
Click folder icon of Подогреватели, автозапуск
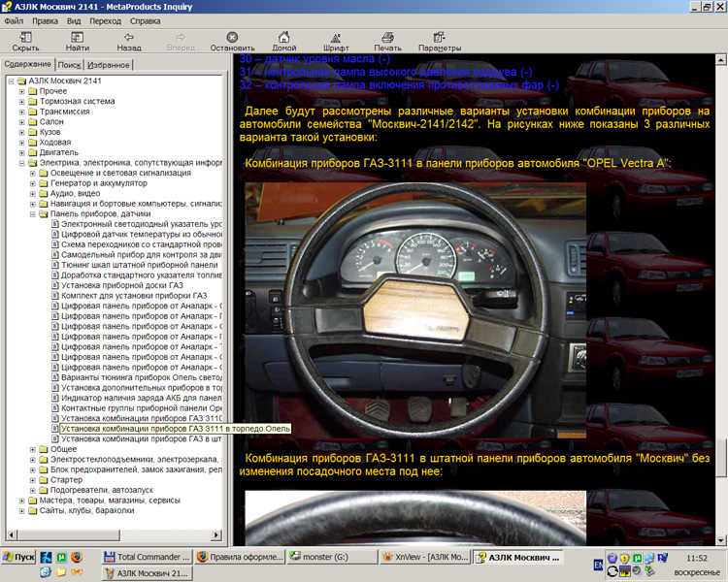[44, 490]
